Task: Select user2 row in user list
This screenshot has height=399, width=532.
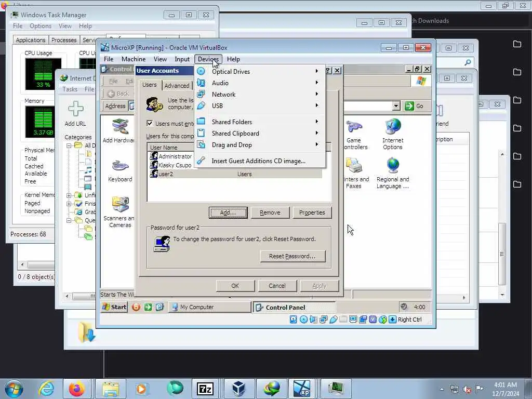Action: point(235,174)
